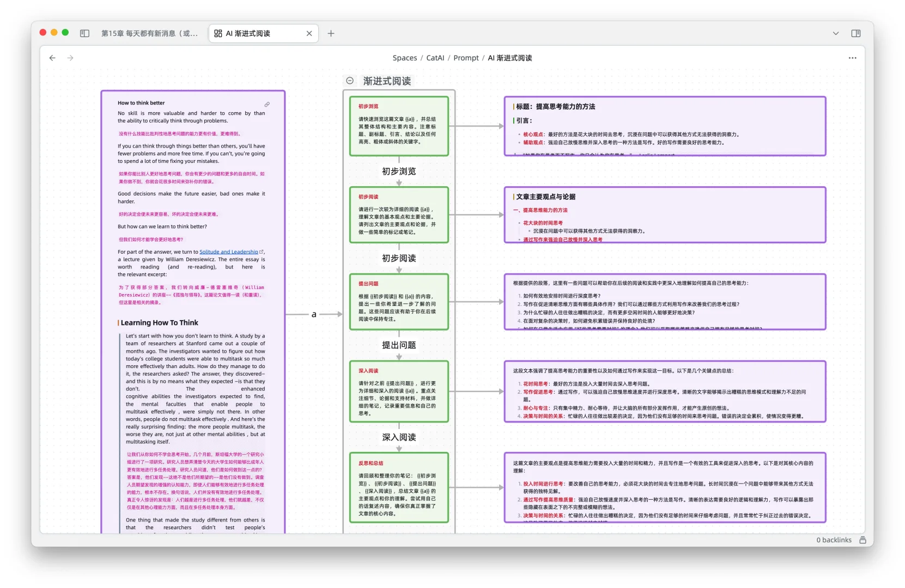Click the Learning How To Think heading

(159, 323)
